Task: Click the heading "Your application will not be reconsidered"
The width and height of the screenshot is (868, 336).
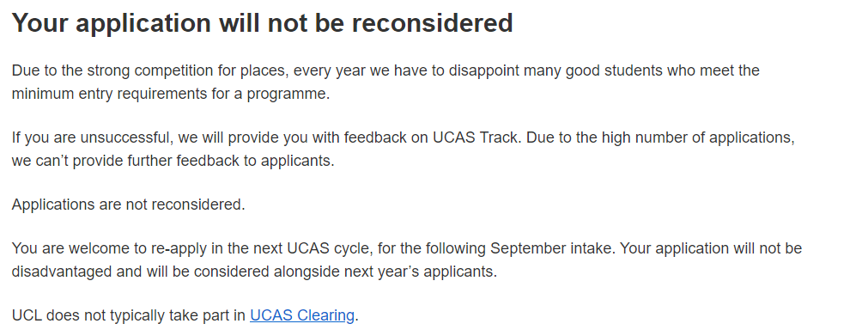Action: [x=263, y=23]
